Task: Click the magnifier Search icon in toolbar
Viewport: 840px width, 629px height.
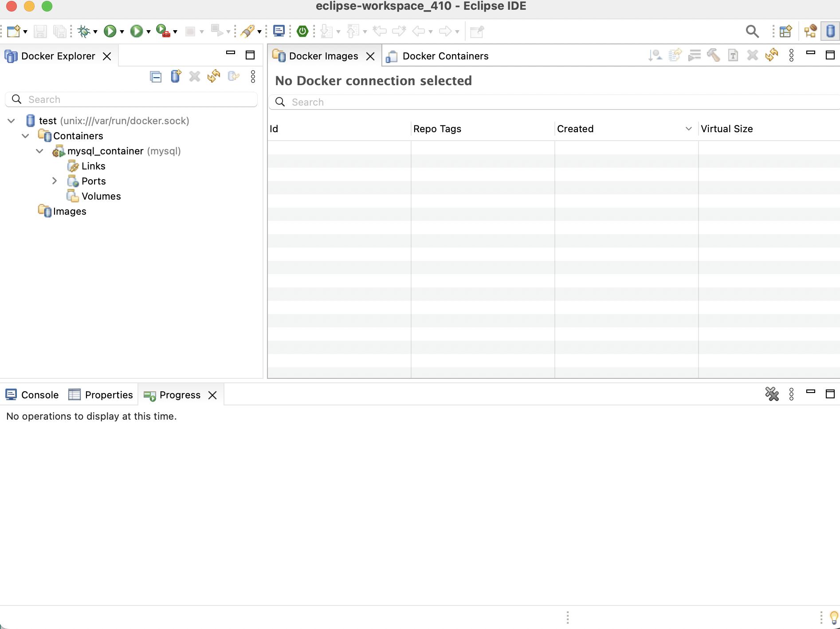Action: click(x=752, y=31)
